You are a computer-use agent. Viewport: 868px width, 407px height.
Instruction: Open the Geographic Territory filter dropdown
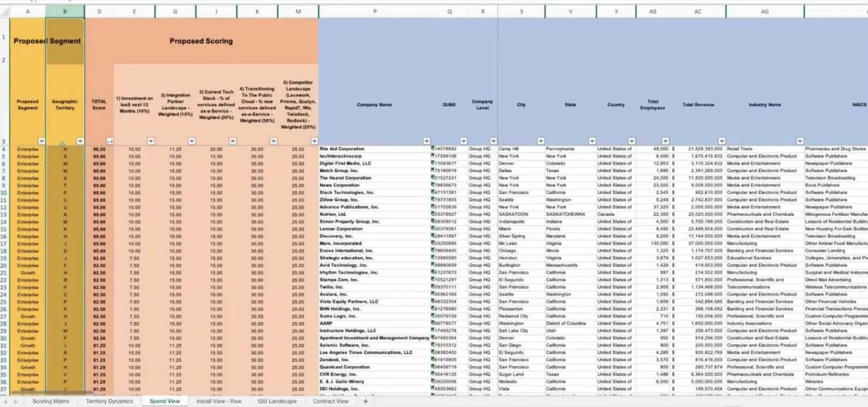[x=80, y=141]
